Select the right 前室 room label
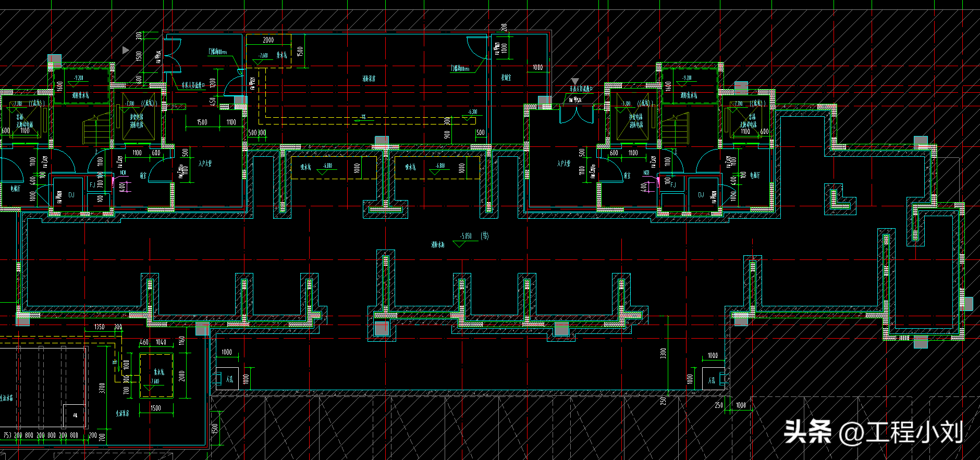This screenshot has width=980, height=460. 627,176
